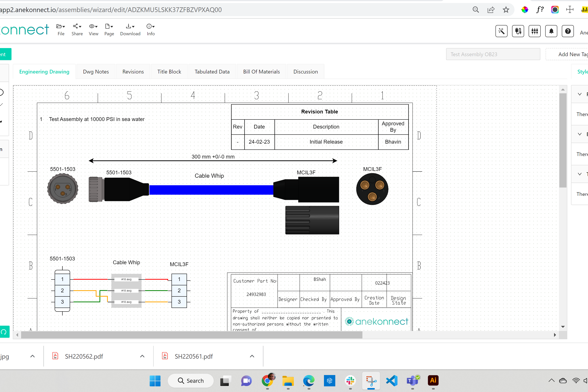
Task: Click the Test Assembly OB23 name field
Action: [x=493, y=54]
